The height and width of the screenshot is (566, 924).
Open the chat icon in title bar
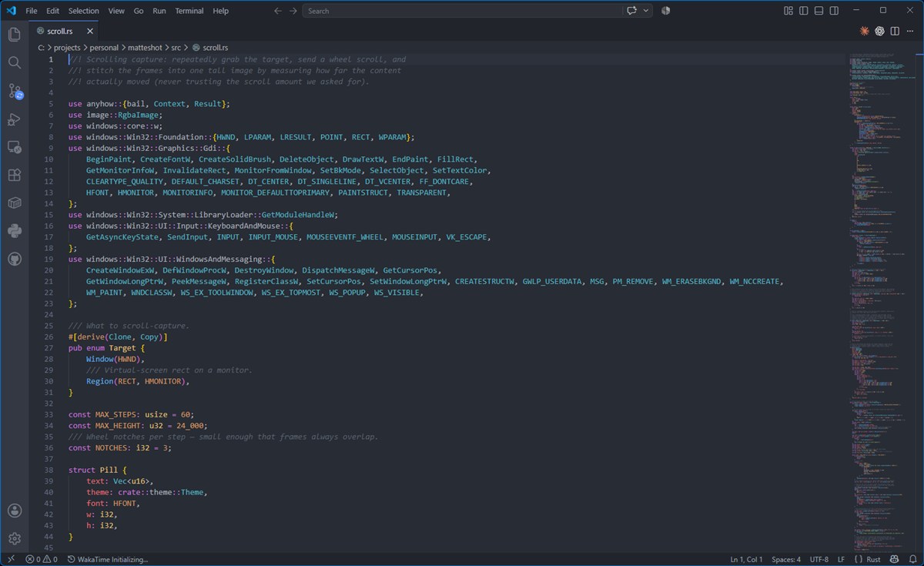pos(632,11)
